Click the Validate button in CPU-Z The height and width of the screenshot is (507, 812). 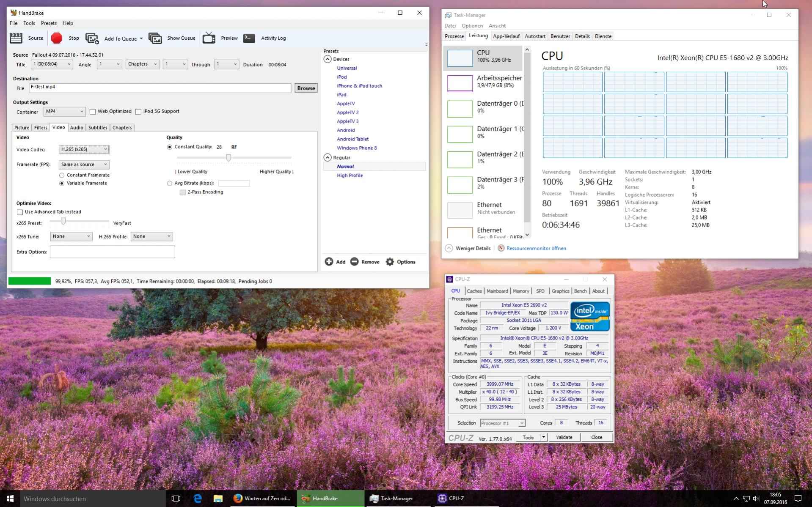click(x=564, y=437)
